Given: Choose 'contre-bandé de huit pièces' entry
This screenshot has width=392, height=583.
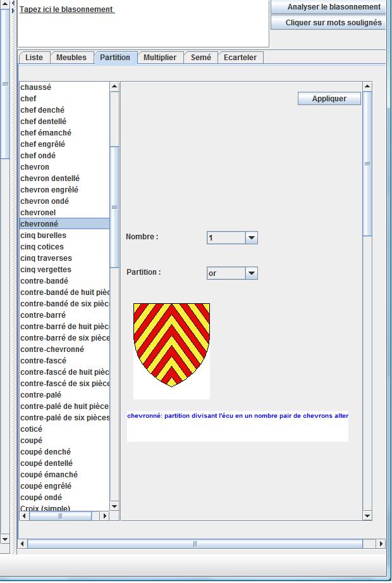Looking at the screenshot, I should [x=64, y=292].
